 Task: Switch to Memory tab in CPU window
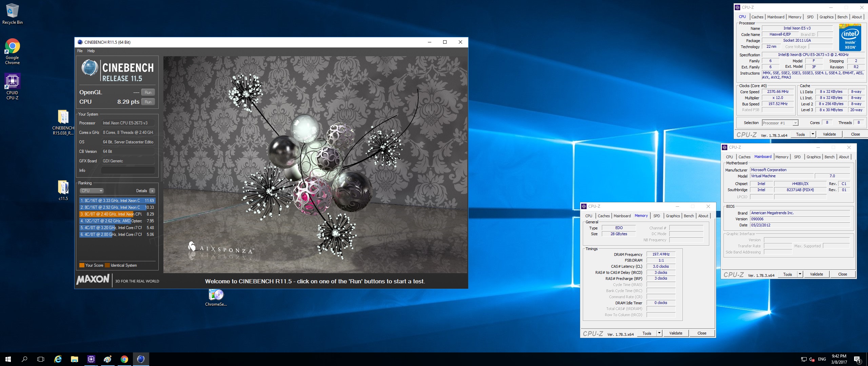pyautogui.click(x=794, y=17)
